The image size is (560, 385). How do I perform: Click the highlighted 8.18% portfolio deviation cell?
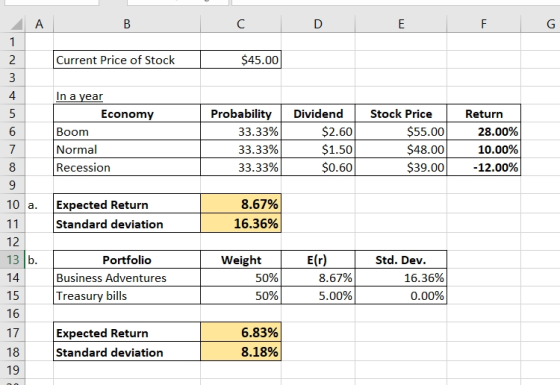click(x=241, y=352)
